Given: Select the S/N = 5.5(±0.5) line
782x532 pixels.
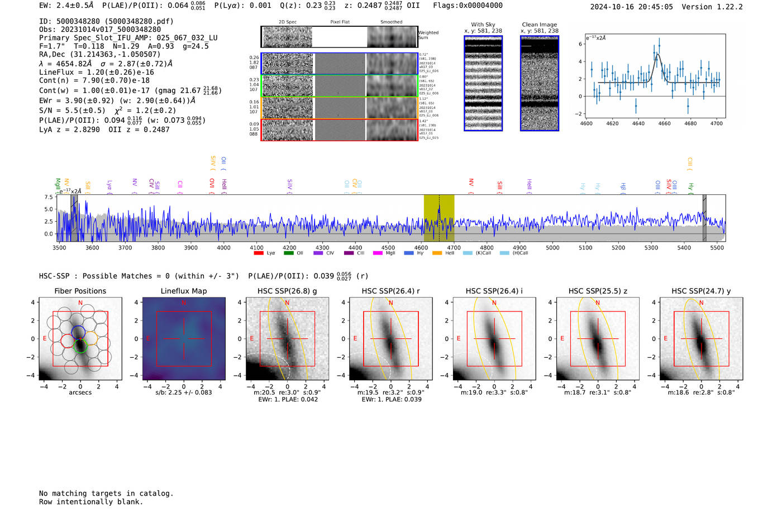Looking at the screenshot, I should (x=72, y=111).
